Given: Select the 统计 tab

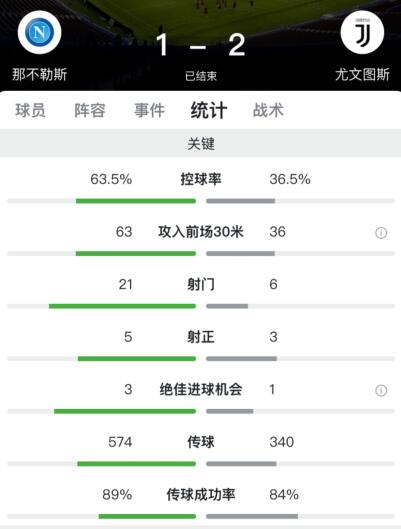Looking at the screenshot, I should pos(209,110).
